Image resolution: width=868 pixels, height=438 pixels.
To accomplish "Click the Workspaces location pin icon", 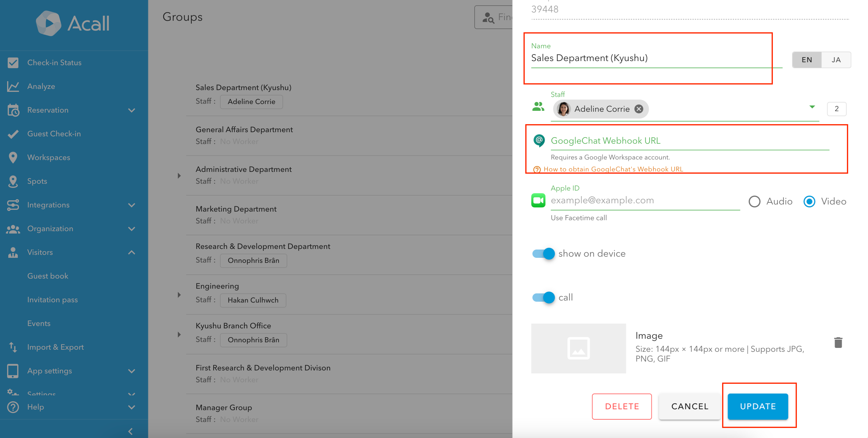I will pos(13,157).
